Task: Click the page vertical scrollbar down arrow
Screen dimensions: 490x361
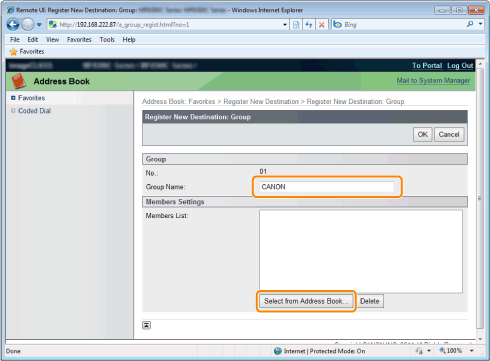Action: 480,339
